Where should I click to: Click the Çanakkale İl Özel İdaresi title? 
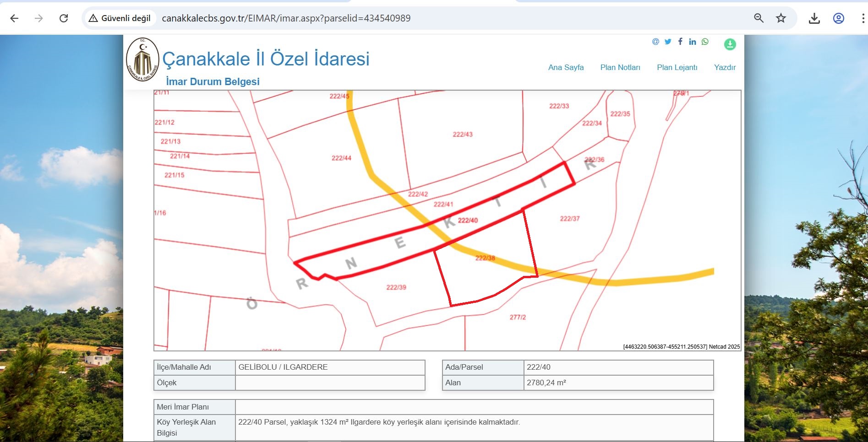[x=266, y=59]
